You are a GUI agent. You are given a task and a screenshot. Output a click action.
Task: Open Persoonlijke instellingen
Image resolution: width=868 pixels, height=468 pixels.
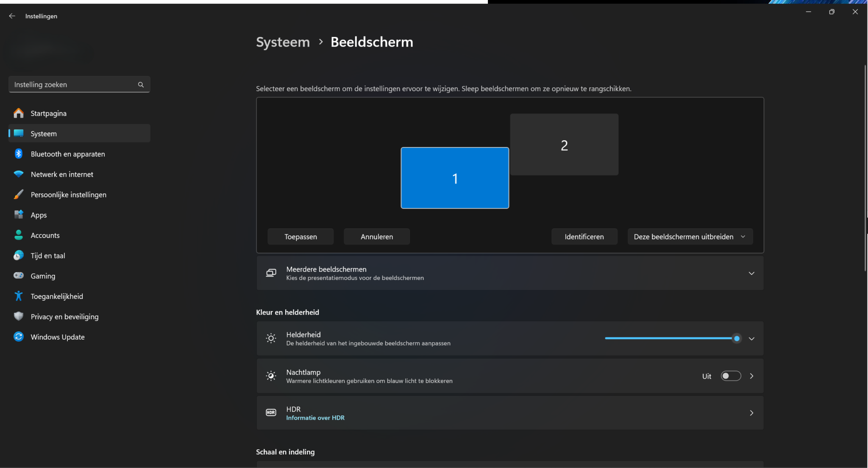pyautogui.click(x=68, y=194)
